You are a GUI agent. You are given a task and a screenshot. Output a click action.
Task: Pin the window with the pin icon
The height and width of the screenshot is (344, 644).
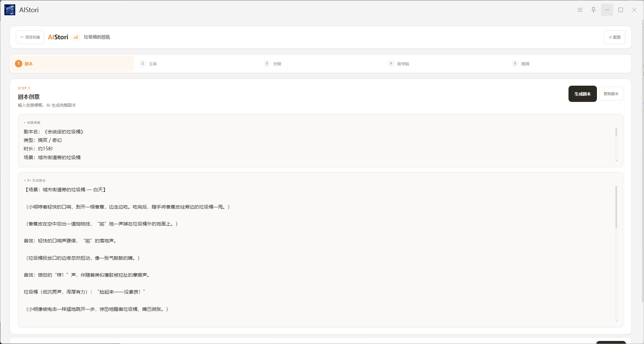pos(594,10)
